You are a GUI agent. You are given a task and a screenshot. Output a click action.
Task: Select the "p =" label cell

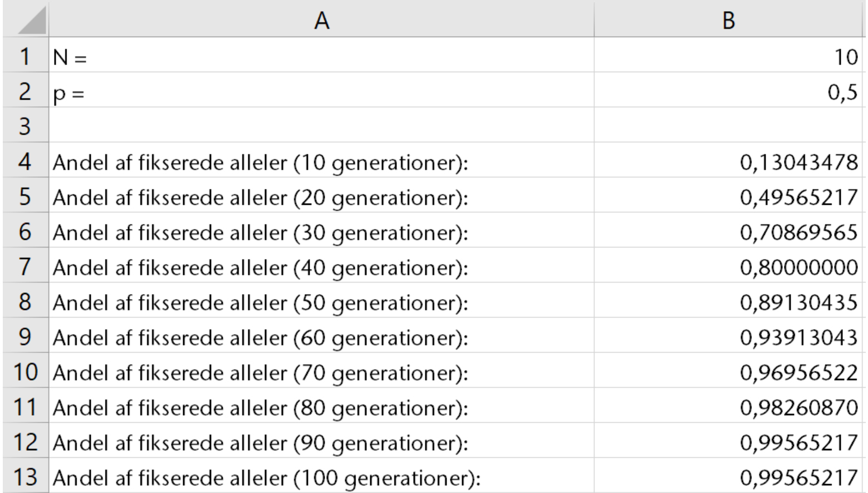[321, 92]
